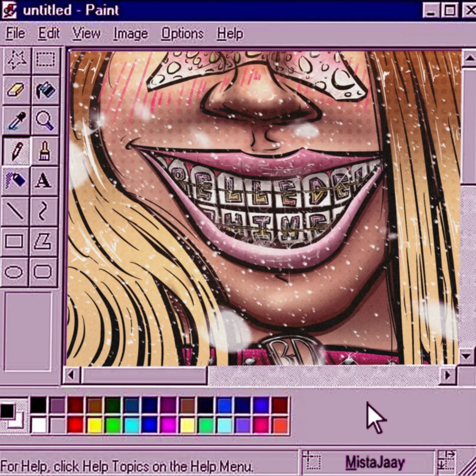Select the Rounded Rectangle tool
This screenshot has height=476, width=476.
43,272
